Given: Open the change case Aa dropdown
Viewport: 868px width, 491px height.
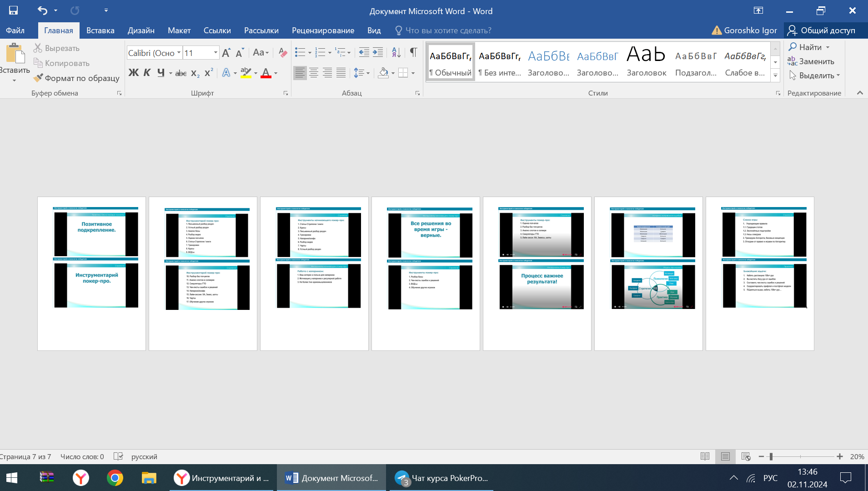Looking at the screenshot, I should coord(261,53).
